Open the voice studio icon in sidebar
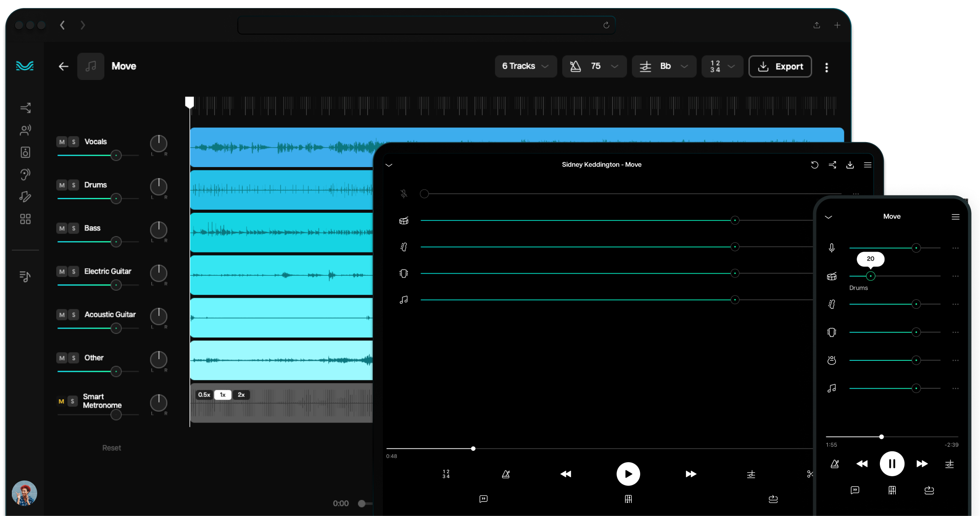980x516 pixels. [25, 130]
